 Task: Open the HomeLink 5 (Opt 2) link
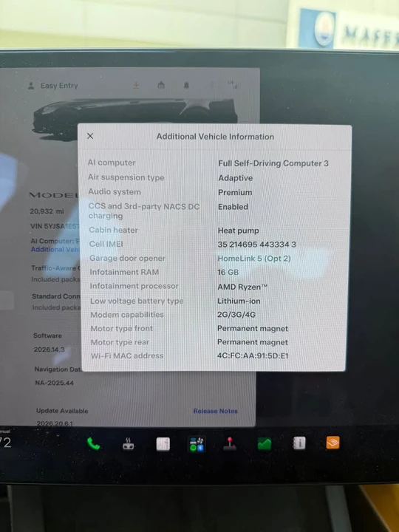(x=254, y=259)
